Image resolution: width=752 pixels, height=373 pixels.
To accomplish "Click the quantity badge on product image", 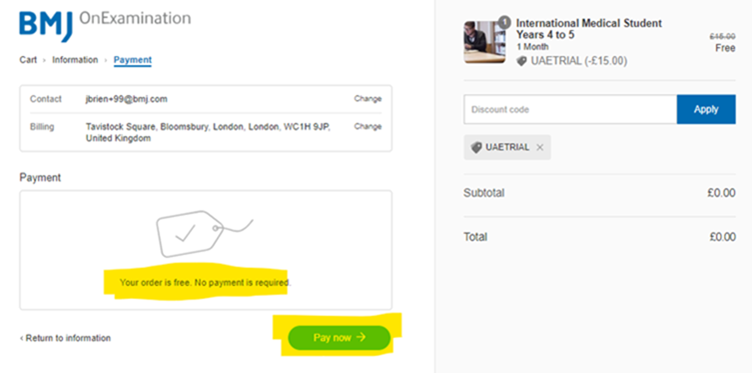I will (504, 22).
